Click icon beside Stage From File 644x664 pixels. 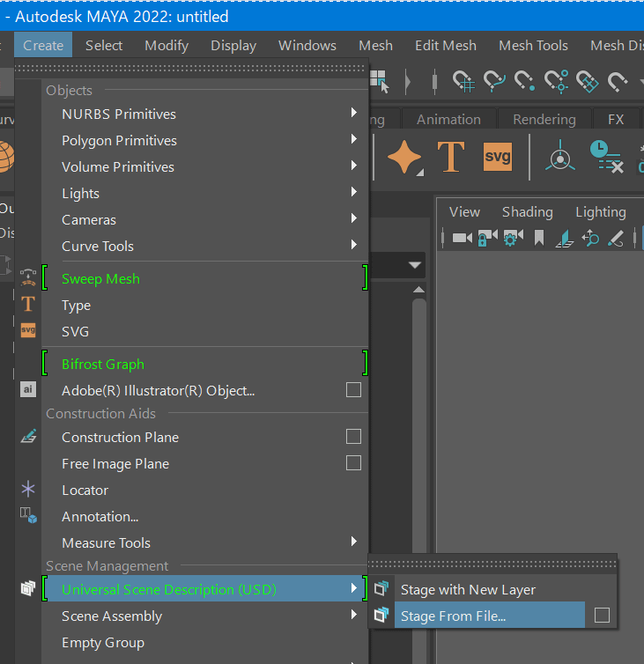point(381,615)
